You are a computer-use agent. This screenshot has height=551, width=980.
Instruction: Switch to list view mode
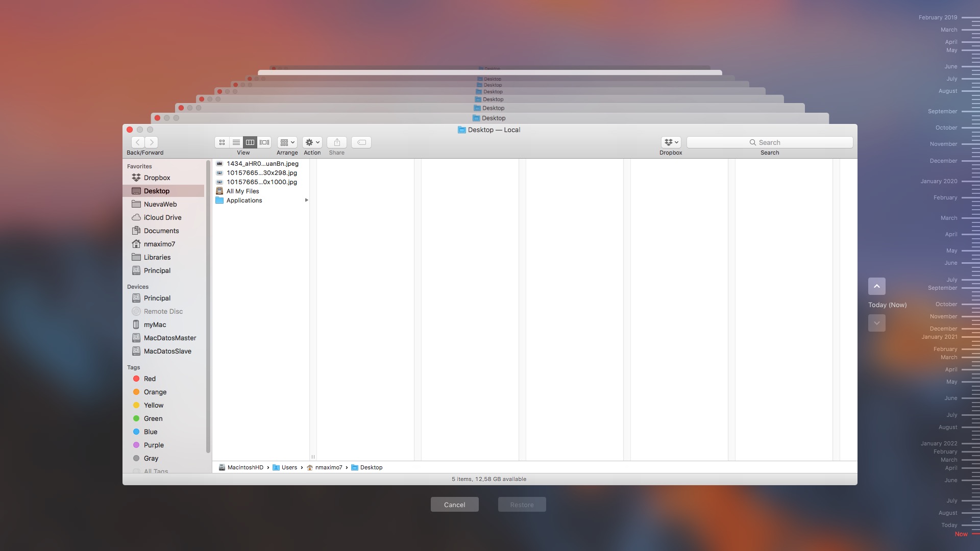click(x=236, y=142)
